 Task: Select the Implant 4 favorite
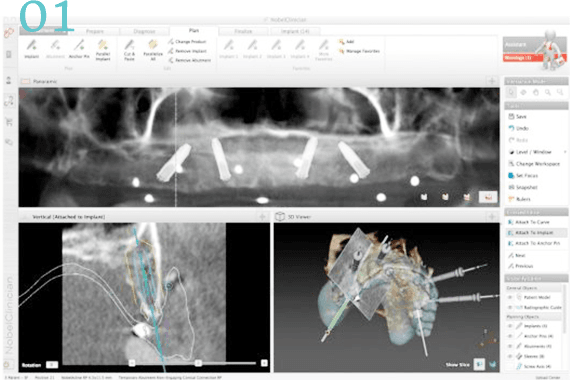pyautogui.click(x=300, y=49)
